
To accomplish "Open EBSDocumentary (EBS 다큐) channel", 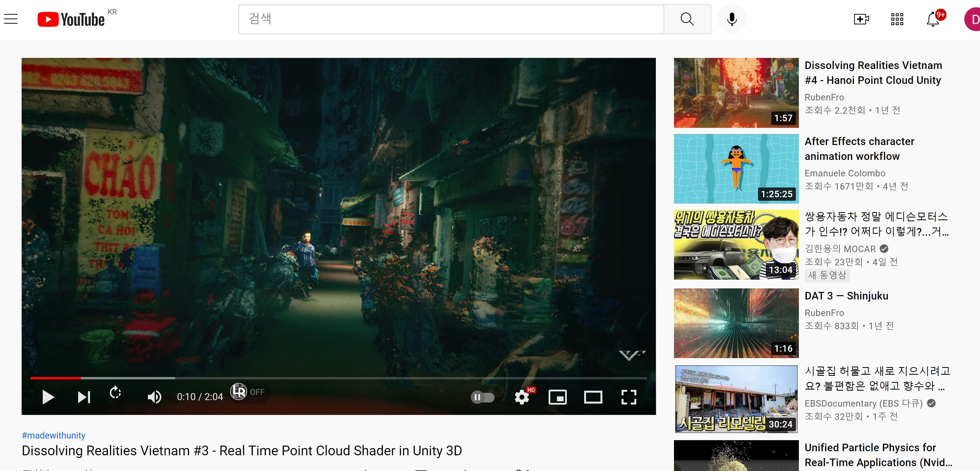I will click(863, 403).
